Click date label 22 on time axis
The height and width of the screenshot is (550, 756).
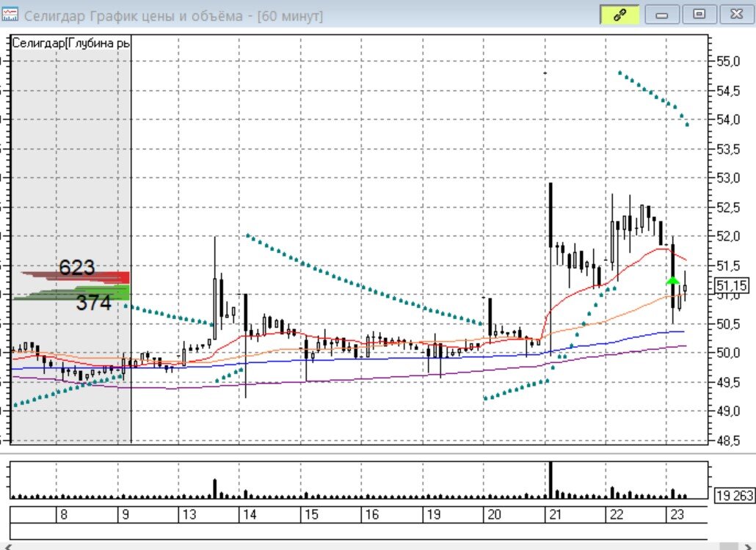click(617, 514)
